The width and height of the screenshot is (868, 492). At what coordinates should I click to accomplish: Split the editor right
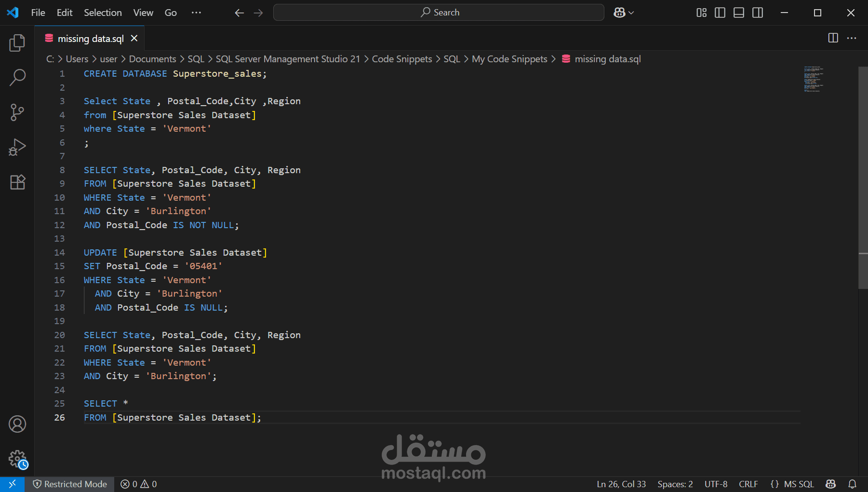click(x=833, y=38)
